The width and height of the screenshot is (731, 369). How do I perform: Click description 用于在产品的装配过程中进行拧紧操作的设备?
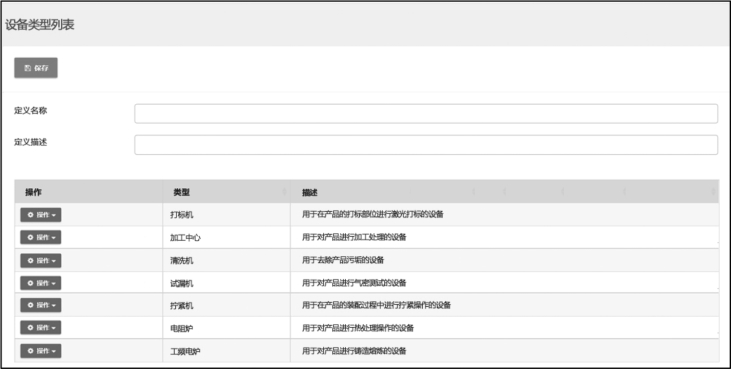click(377, 305)
